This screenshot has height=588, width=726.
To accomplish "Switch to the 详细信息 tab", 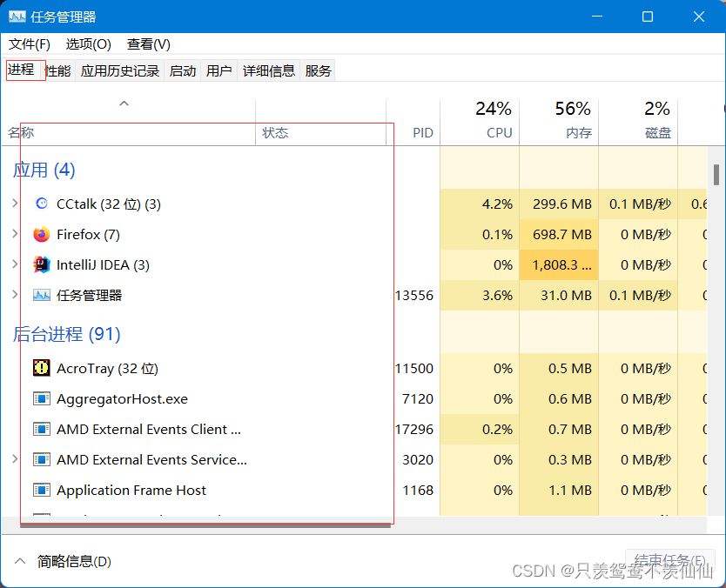I will pyautogui.click(x=269, y=70).
